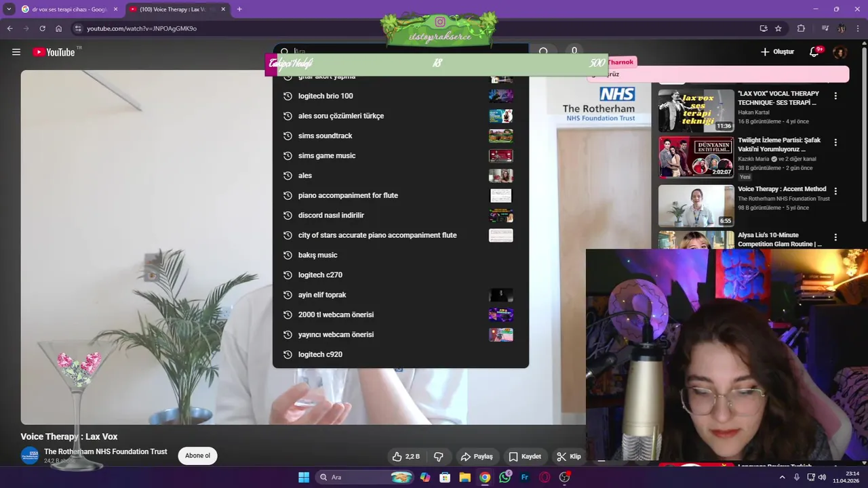Open Chrome home page button
Screen dimensions: 868x488
coord(59,28)
